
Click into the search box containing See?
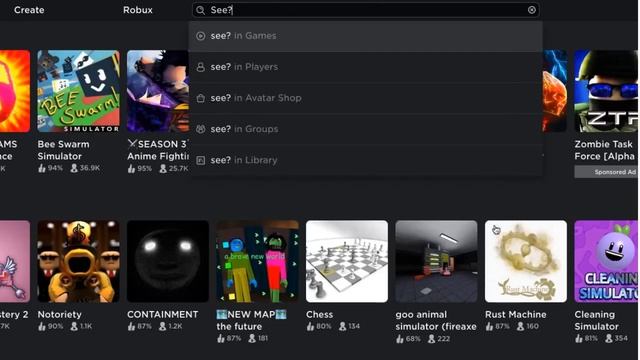coord(366,10)
